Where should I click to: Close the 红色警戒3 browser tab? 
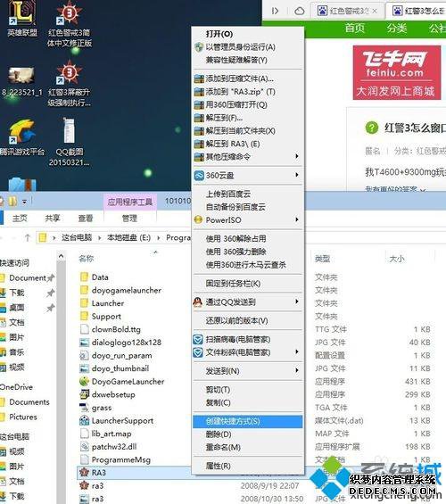pos(375,11)
